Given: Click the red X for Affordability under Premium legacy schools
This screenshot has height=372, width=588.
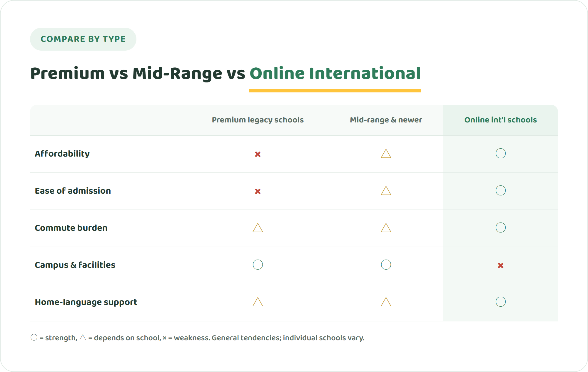Looking at the screenshot, I should pos(258,154).
